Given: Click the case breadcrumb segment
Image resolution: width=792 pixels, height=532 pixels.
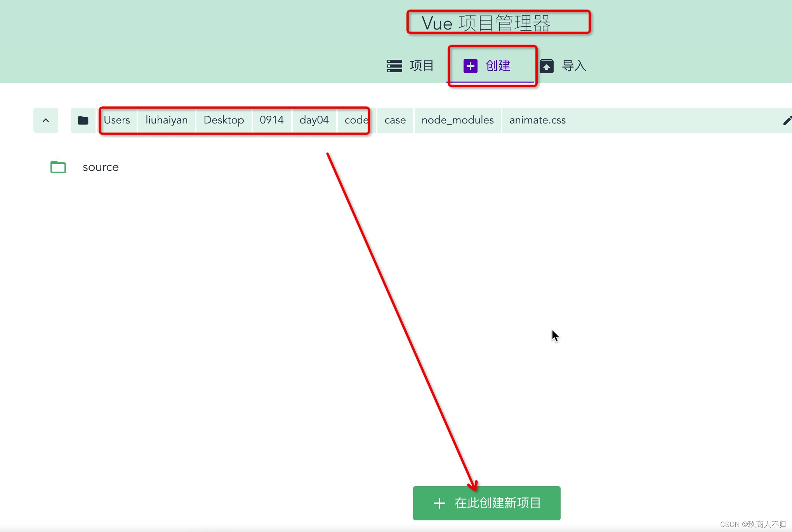Looking at the screenshot, I should (x=395, y=120).
